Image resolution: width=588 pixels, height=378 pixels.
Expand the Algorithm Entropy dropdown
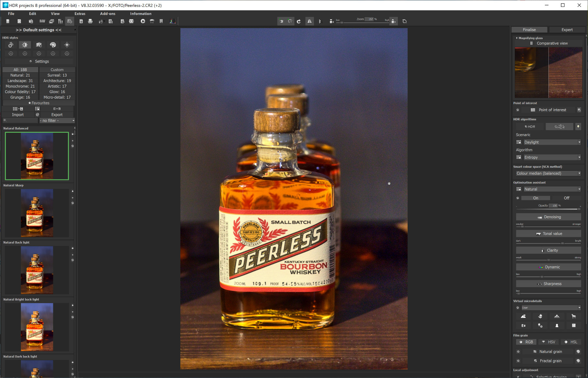(552, 157)
